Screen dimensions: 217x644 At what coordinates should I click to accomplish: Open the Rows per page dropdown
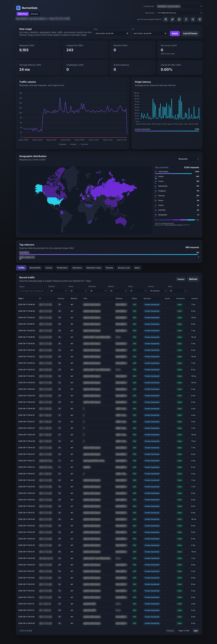pos(177,291)
